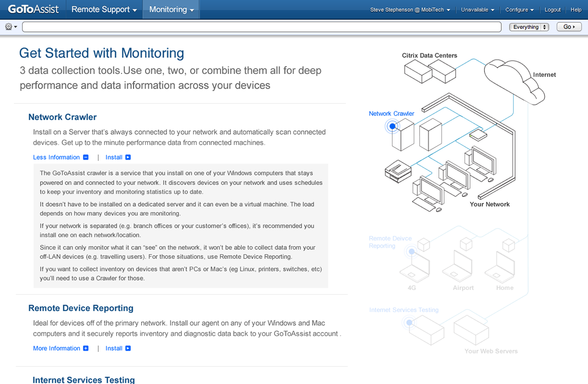The height and width of the screenshot is (384, 588).
Task: Click the Citrix Data Centers boxes
Action: tap(430, 72)
